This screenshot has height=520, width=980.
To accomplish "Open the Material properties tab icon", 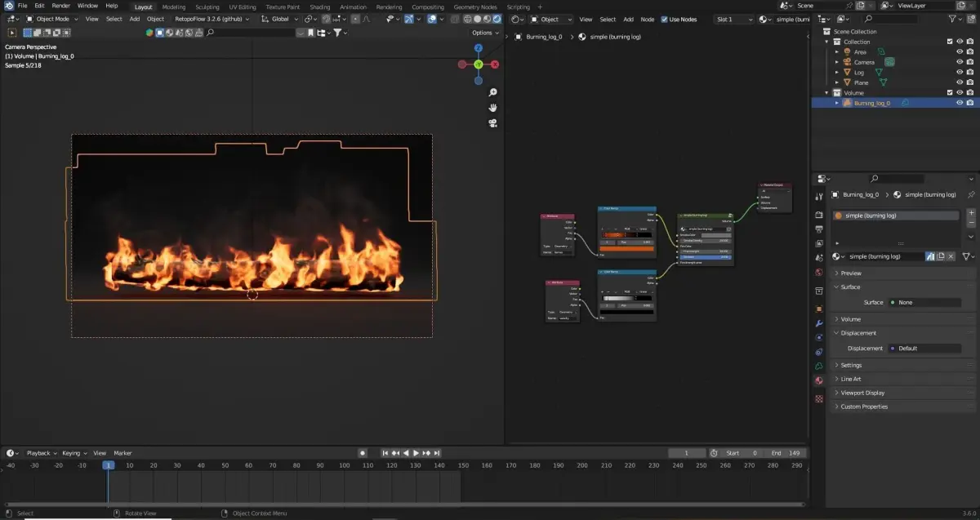I will pos(819,381).
